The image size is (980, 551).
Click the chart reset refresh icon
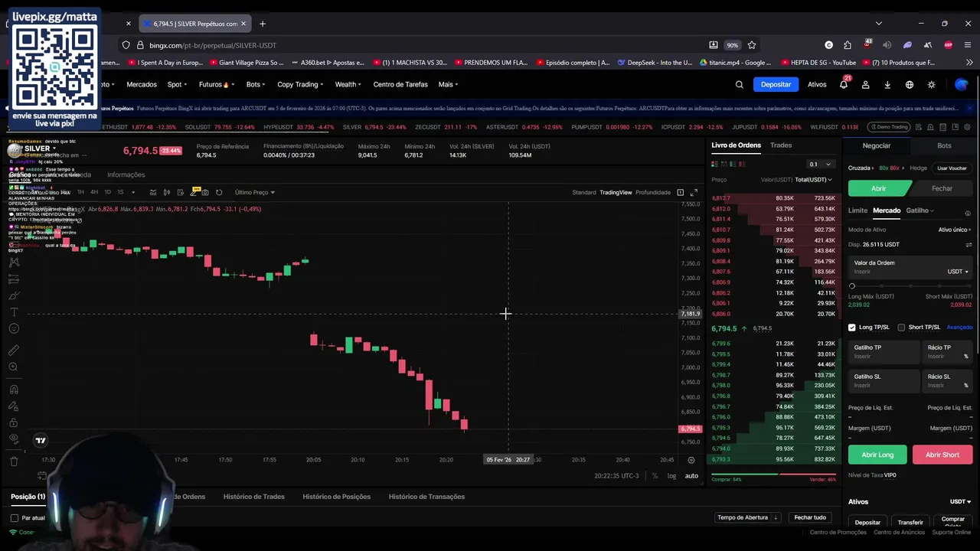pyautogui.click(x=219, y=192)
